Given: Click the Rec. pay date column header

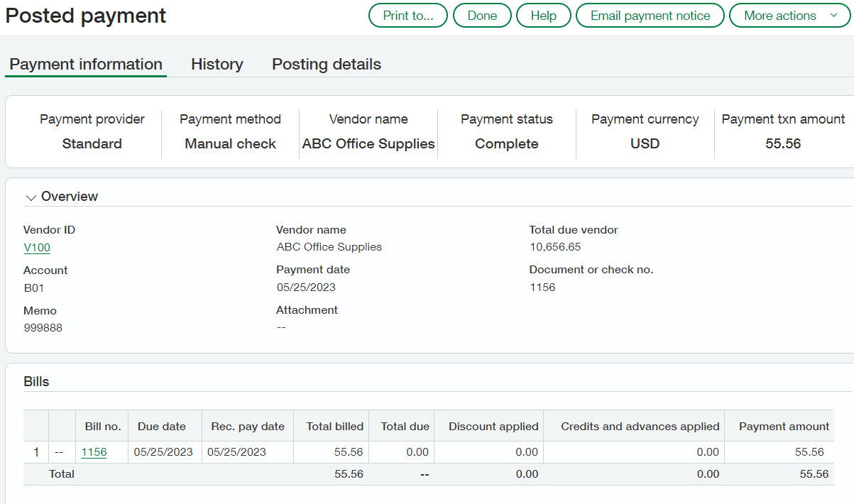Looking at the screenshot, I should pos(248,427).
